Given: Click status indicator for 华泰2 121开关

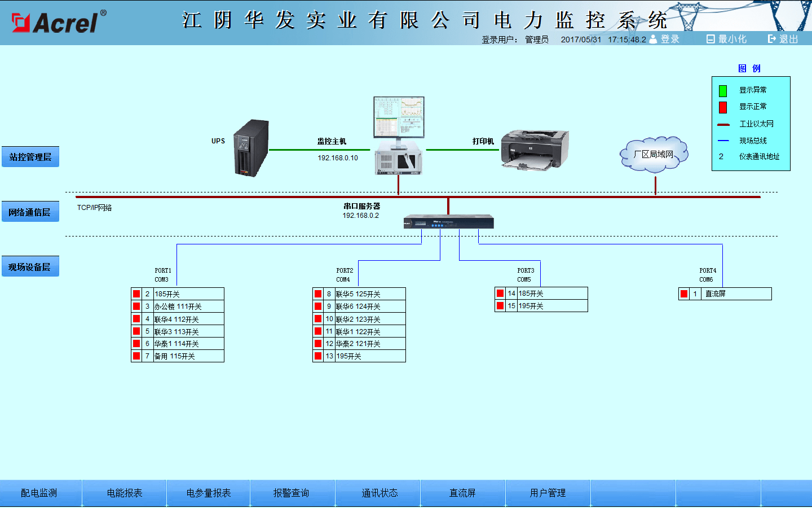Looking at the screenshot, I should point(318,343).
